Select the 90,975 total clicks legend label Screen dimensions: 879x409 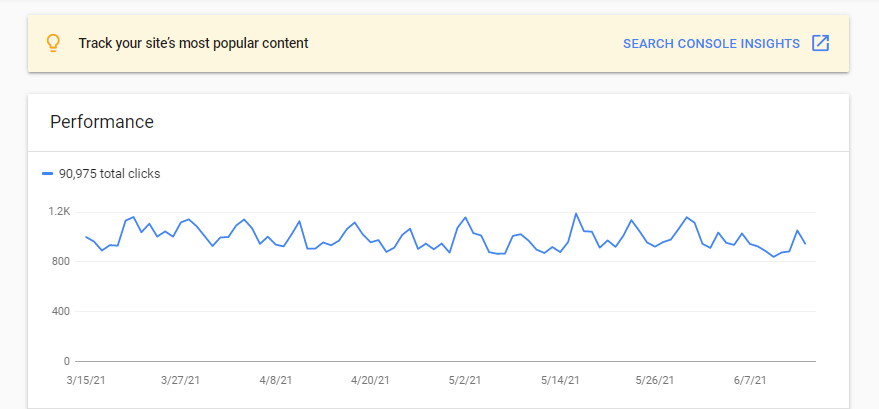click(x=109, y=174)
